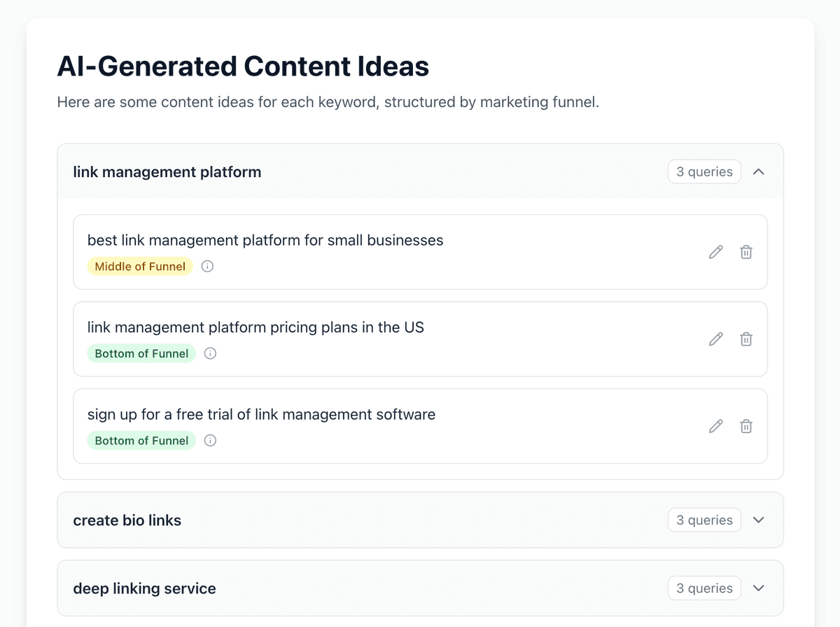Edit the small businesses query with the pencil icon
The width and height of the screenshot is (840, 627).
pos(715,251)
